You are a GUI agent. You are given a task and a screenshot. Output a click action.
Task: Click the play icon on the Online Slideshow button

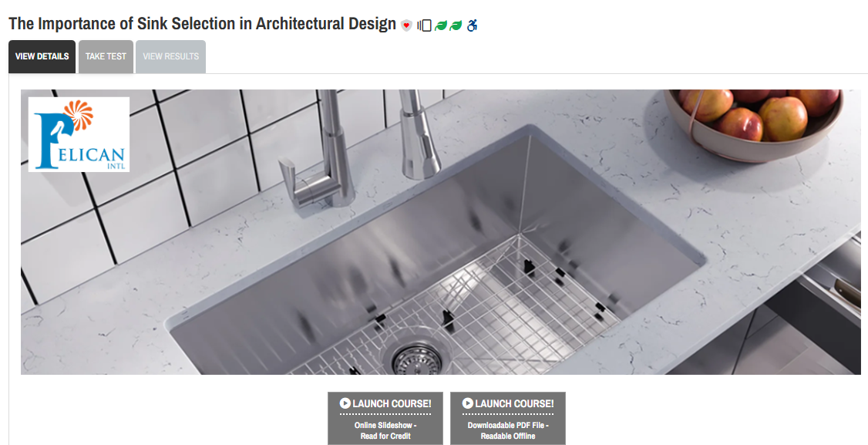[345, 403]
